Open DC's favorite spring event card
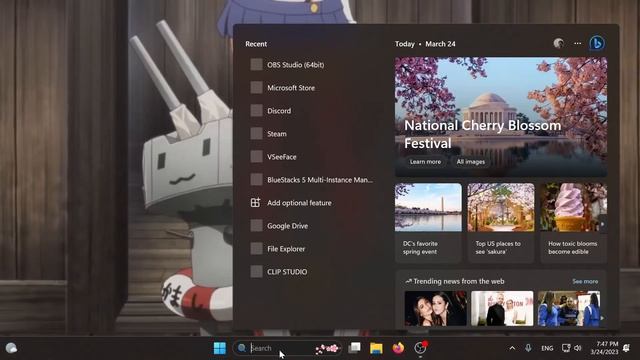This screenshot has width=640, height=360. click(x=428, y=223)
